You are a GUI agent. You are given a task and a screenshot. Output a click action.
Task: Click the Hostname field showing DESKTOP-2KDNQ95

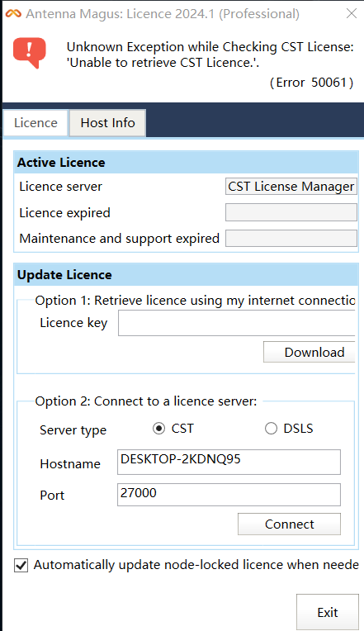click(229, 462)
